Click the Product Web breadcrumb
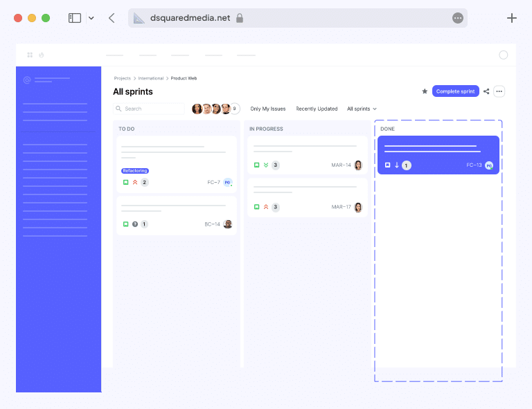Image resolution: width=532 pixels, height=409 pixels. pyautogui.click(x=184, y=78)
